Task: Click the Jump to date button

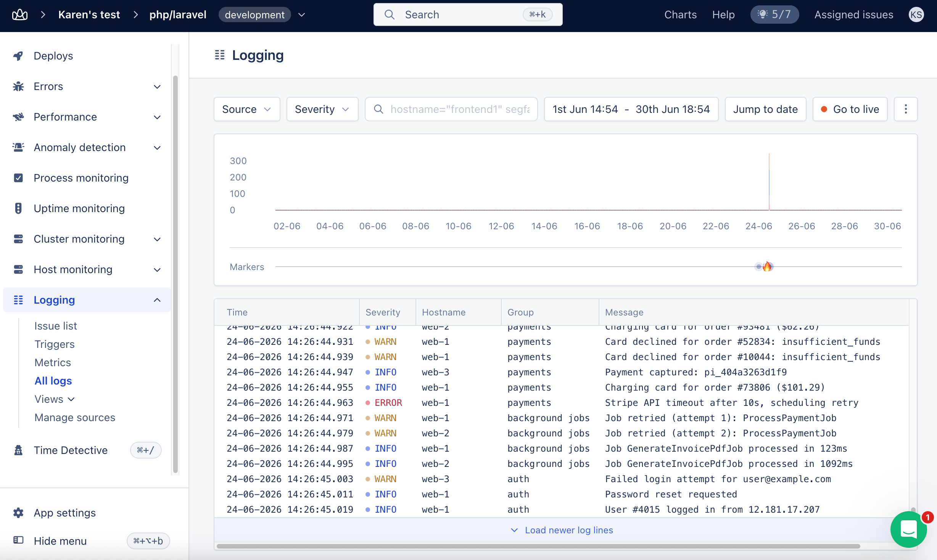Action: pos(765,109)
